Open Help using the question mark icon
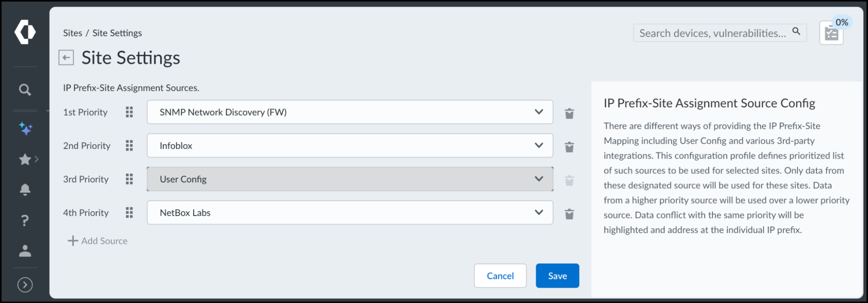This screenshot has height=303, width=868. [x=25, y=220]
